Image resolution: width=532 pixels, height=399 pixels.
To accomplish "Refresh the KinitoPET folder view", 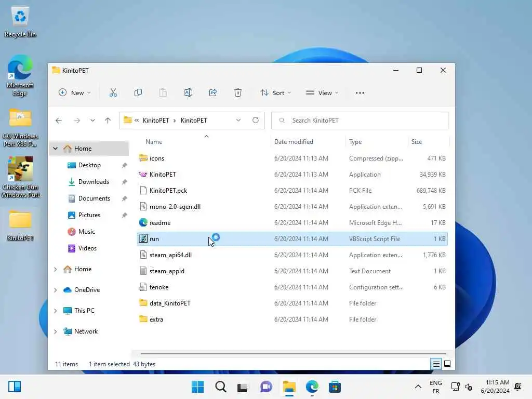I will (x=256, y=120).
